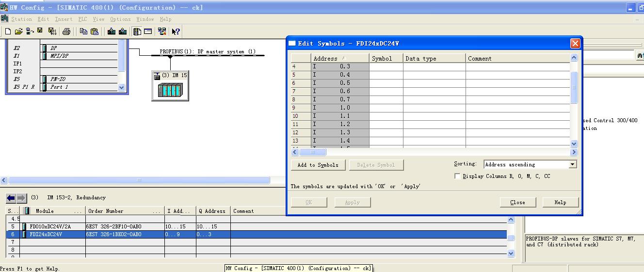Toggle the hardware Catalog view icon
644x272 pixels.
click(137, 32)
